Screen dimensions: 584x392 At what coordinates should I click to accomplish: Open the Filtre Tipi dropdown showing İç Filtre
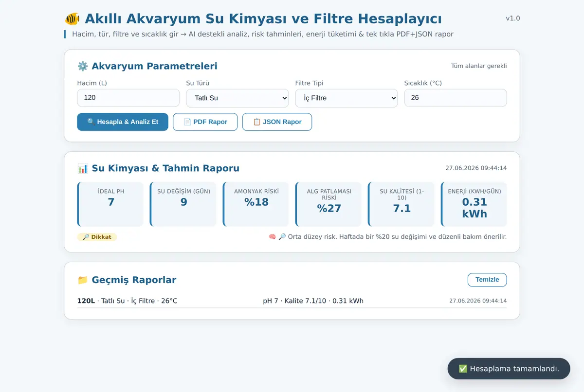[x=347, y=98]
